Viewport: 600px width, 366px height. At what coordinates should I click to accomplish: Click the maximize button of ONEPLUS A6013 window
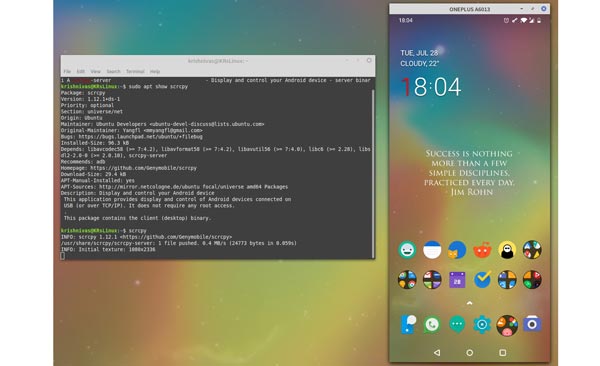[x=533, y=8]
